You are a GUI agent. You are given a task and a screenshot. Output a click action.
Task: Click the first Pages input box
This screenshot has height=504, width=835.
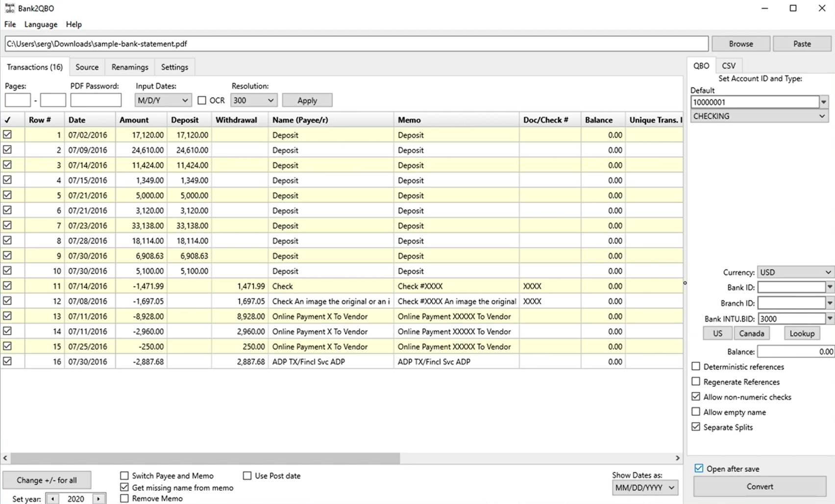click(x=18, y=100)
